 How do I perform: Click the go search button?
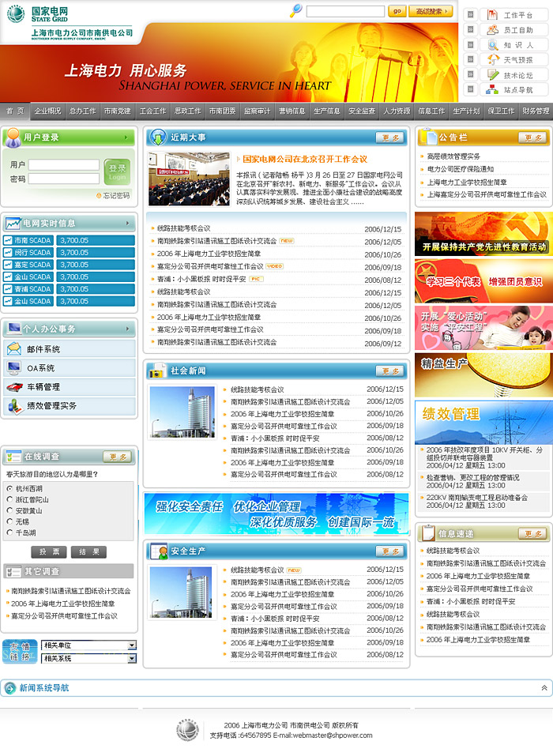(x=397, y=11)
